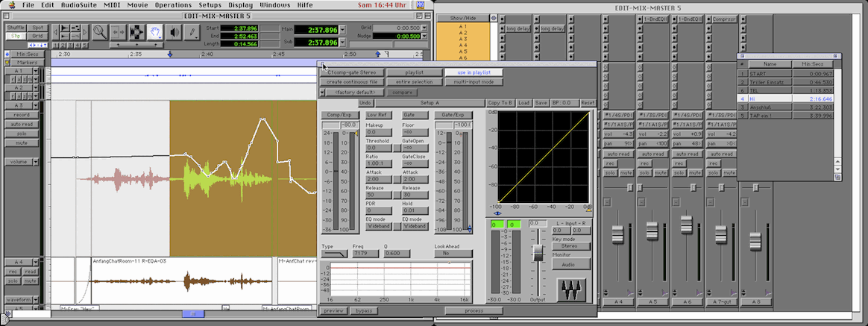Select the Scrubber speaker tool
868x326 pixels.
point(175,31)
